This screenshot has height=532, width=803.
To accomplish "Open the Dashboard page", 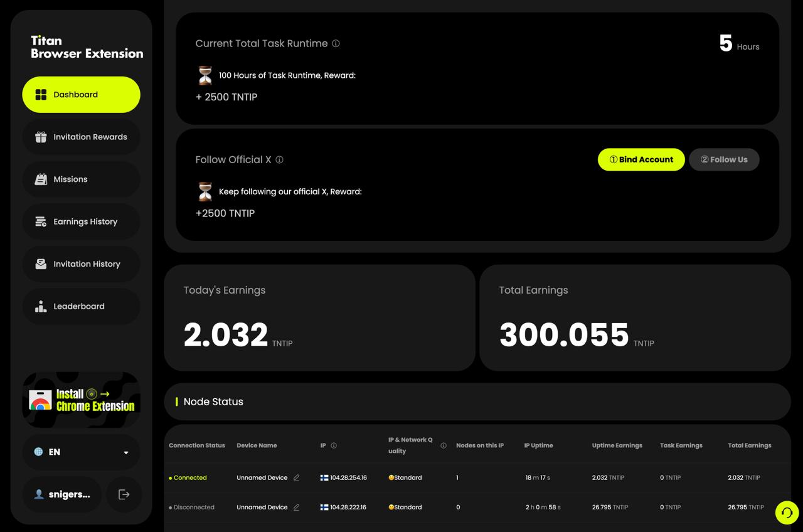I will pos(81,95).
